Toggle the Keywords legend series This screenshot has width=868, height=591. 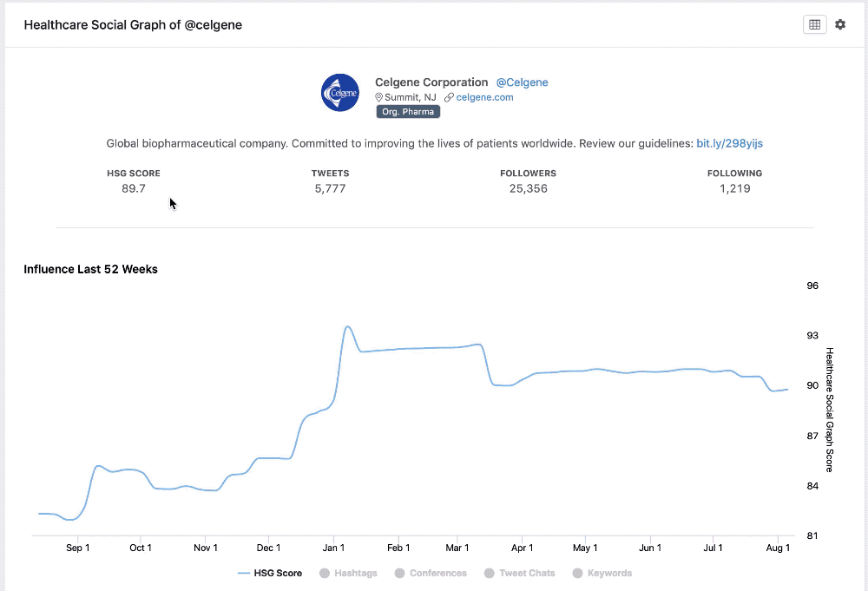[x=602, y=574]
